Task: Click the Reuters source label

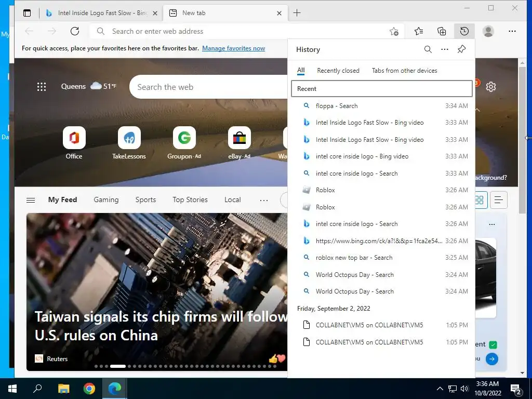Action: [x=57, y=358]
